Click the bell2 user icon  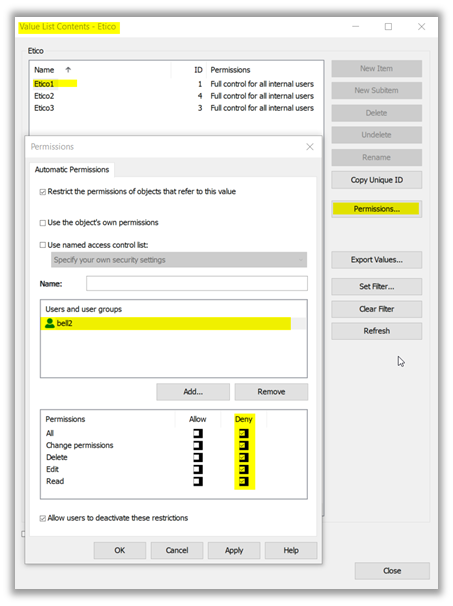pos(49,323)
